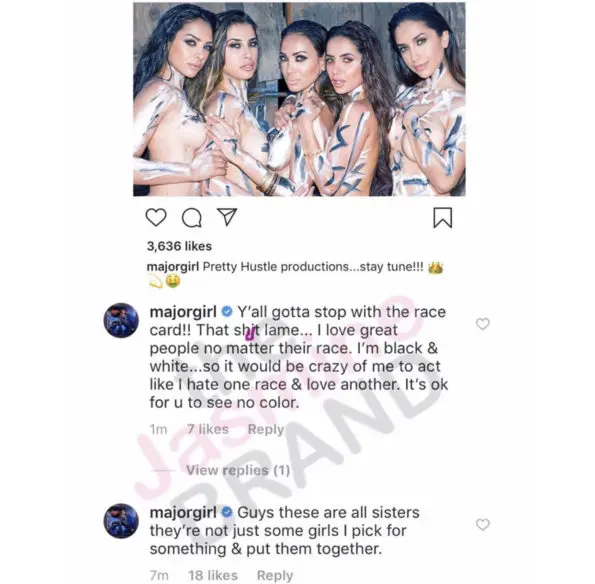The width and height of the screenshot is (595, 584).
Task: Open majorgirl username in post caption
Action: click(x=173, y=266)
